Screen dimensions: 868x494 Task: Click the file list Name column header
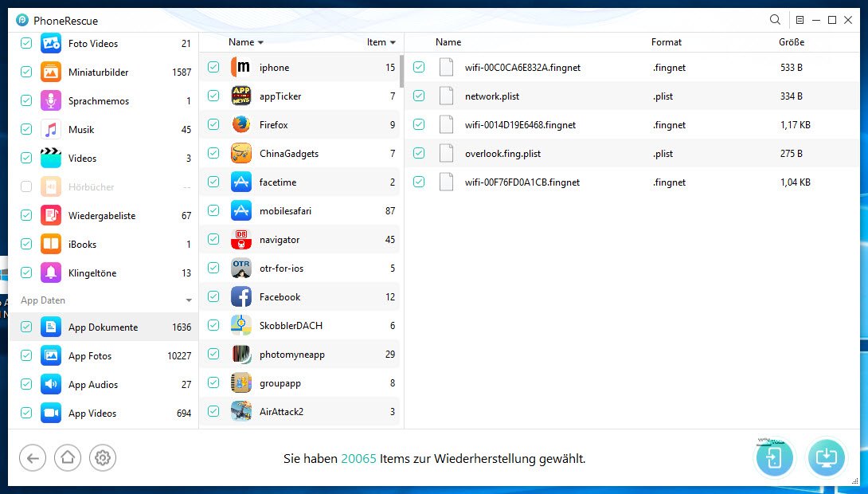(448, 42)
